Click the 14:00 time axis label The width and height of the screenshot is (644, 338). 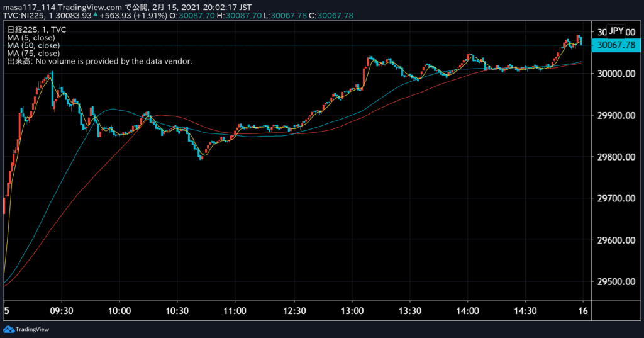click(x=467, y=311)
